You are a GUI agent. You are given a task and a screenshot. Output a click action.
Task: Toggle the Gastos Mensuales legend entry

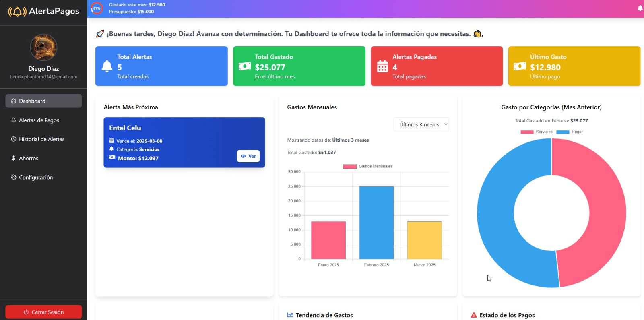[x=367, y=166]
